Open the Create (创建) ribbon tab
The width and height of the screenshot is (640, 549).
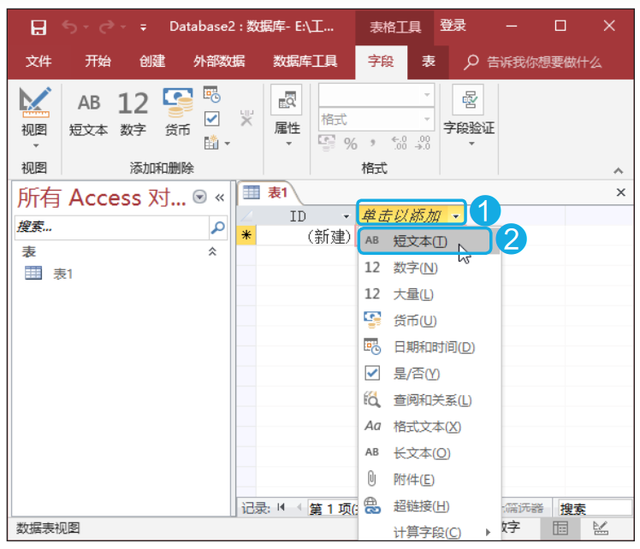(x=152, y=61)
